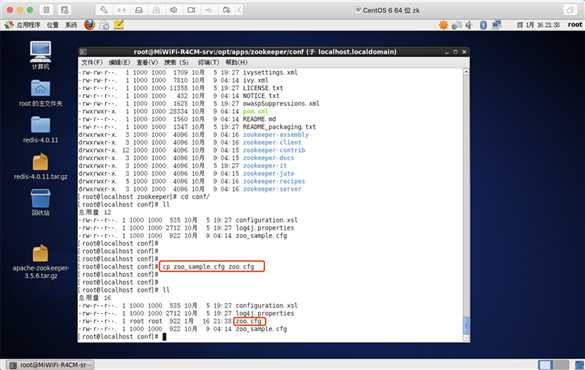Click the terminal prompt cursor on last line

click(x=164, y=337)
